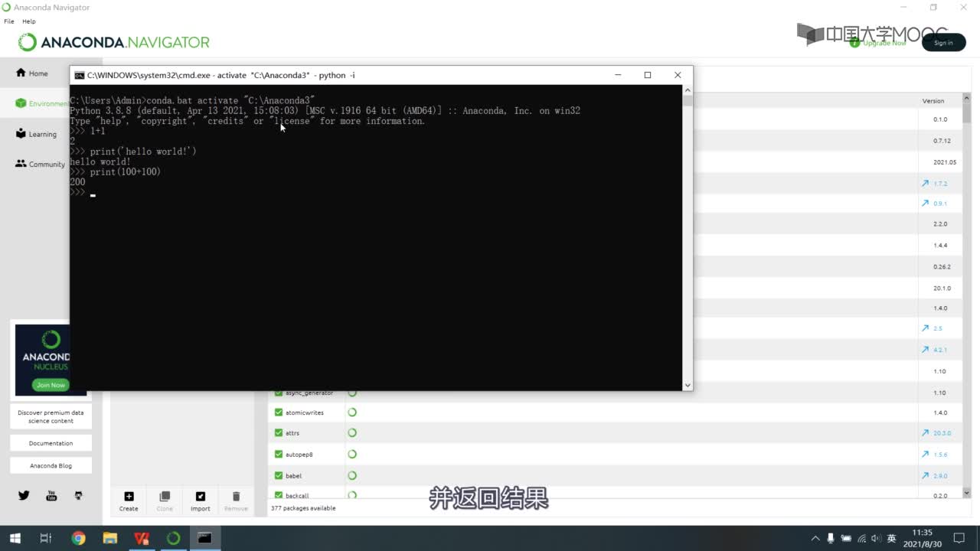Click the upgrade arrow for version 2.5
This screenshot has width=980, height=551.
(926, 328)
